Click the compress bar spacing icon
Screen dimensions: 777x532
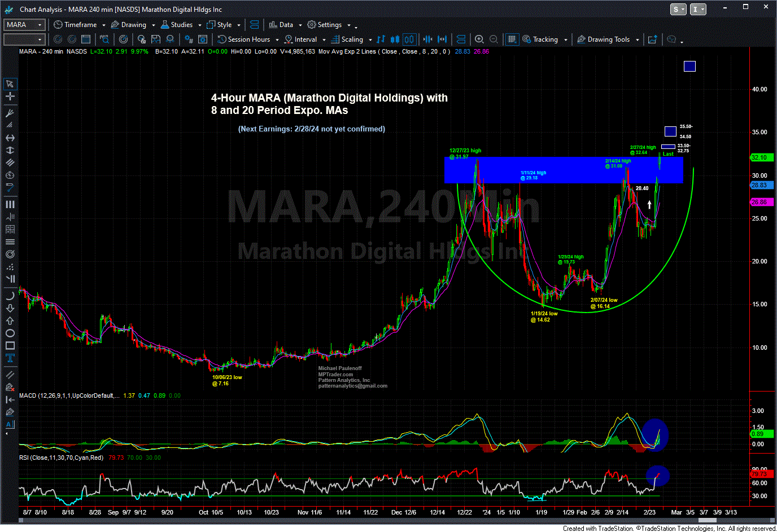[427, 39]
